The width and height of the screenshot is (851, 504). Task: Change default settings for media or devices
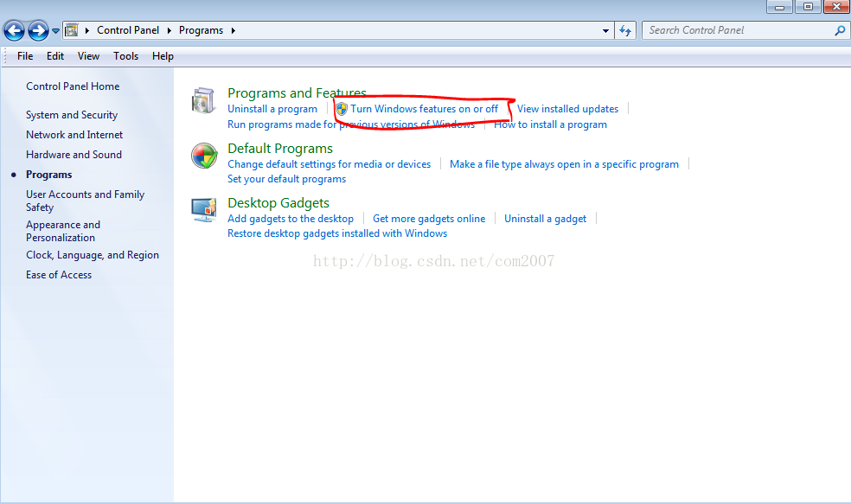[x=329, y=164]
